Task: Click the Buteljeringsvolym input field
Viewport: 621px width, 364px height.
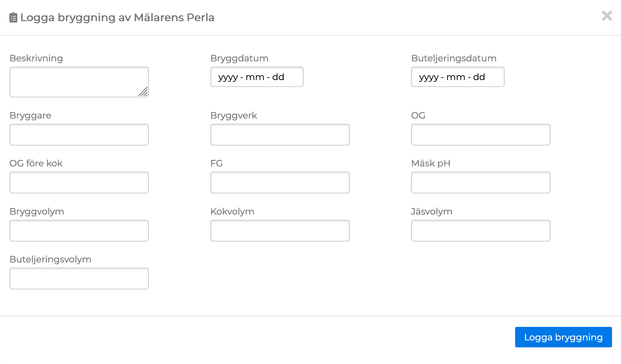Action: pyautogui.click(x=79, y=278)
